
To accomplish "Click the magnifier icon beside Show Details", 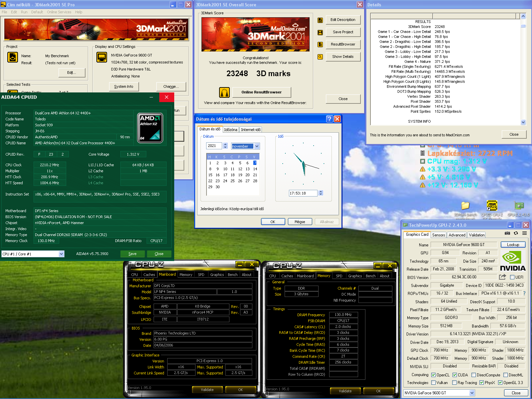I will 320,57.
